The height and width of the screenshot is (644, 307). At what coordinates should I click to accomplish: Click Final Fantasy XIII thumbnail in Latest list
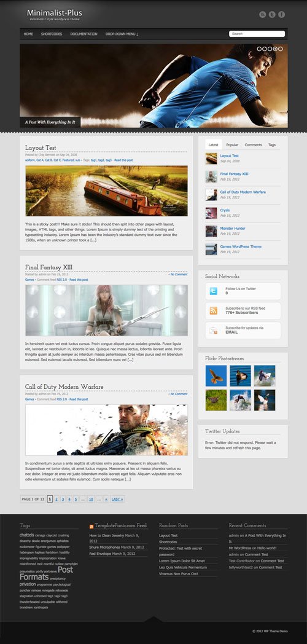pos(211,176)
